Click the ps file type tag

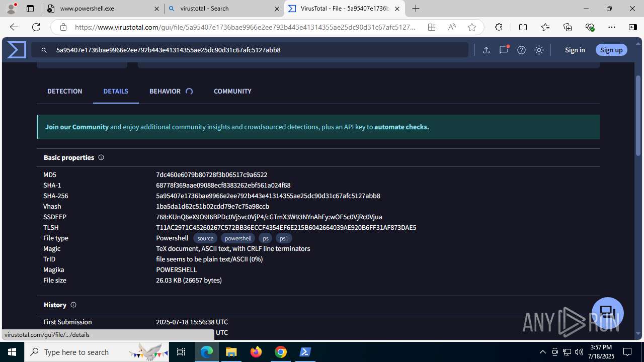click(x=266, y=238)
